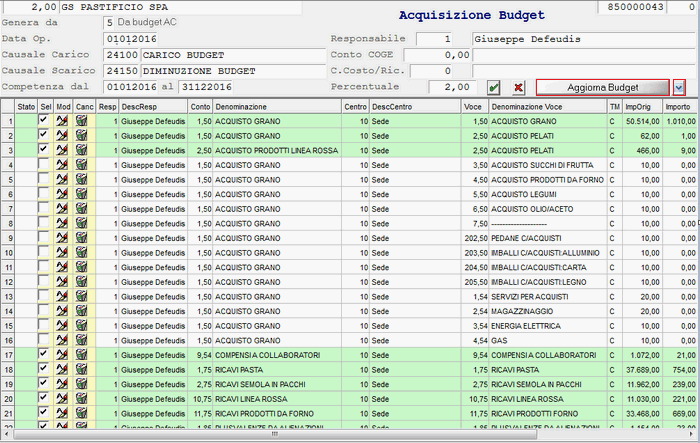700x443 pixels.
Task: Uncheck Sel checkbox for COMPENSI A COLLABORATORI row
Action: [x=44, y=354]
